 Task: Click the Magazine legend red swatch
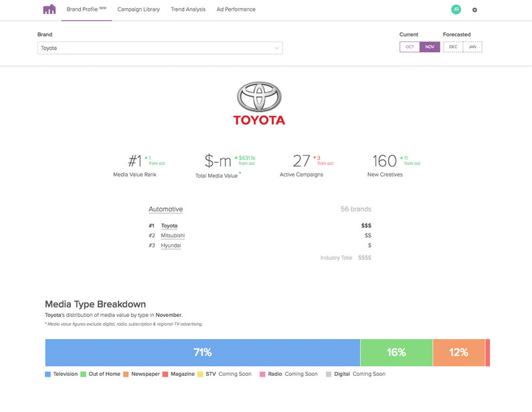point(165,375)
